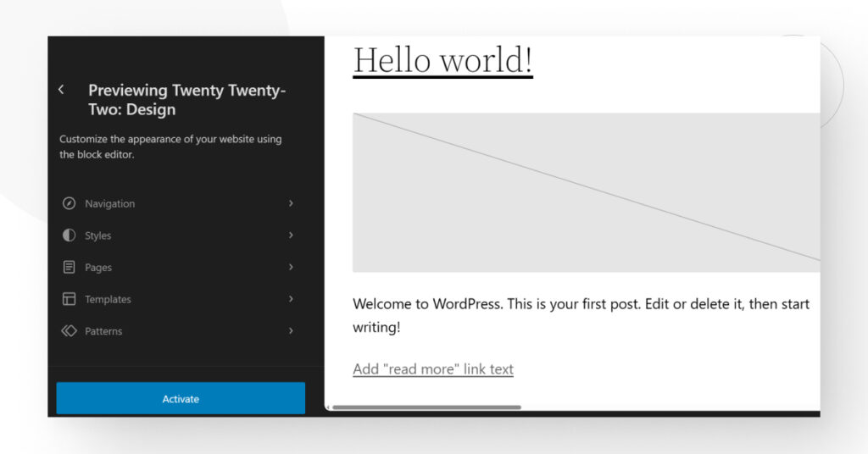Activate the Twenty Twenty-Two theme
868x454 pixels.
[x=181, y=398]
